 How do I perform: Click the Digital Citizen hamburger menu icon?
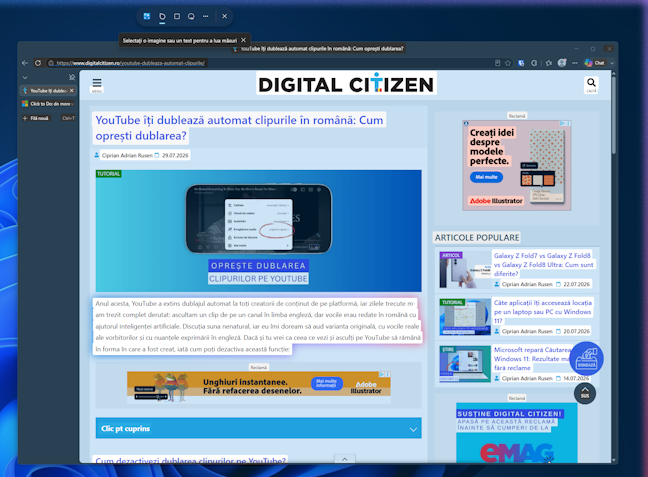(97, 83)
